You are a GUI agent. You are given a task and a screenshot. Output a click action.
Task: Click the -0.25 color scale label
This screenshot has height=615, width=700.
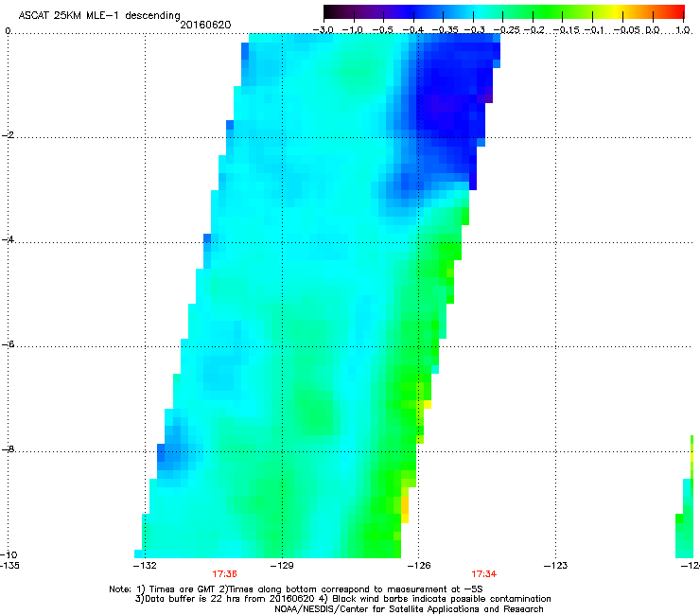(507, 30)
